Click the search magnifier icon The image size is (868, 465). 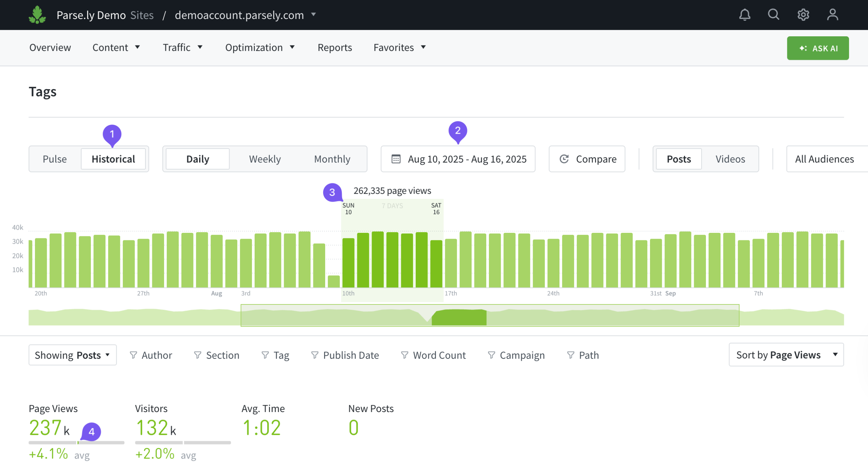point(773,15)
